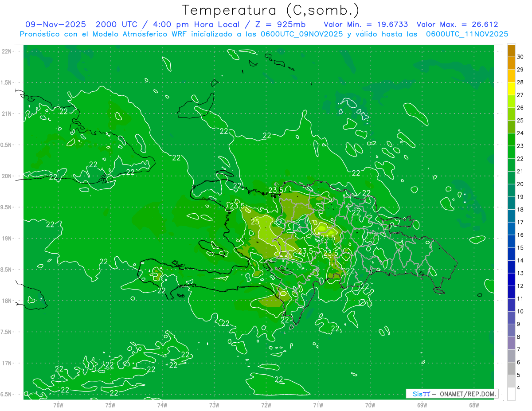Click the legend value "26"

[520, 108]
